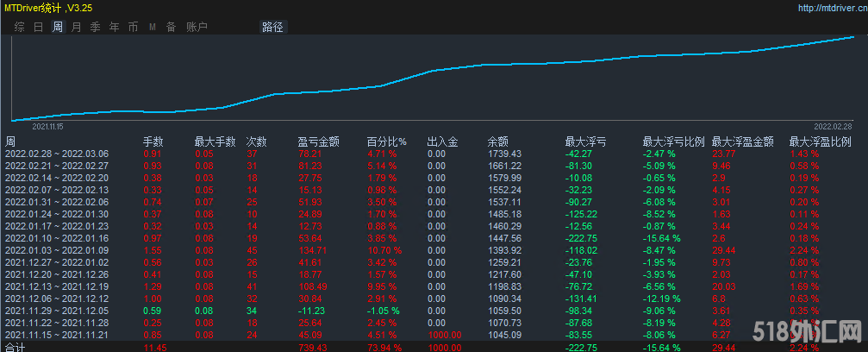The height and width of the screenshot is (352, 868).
Task: Switch to the 季 quarterly tab
Action: 95,27
